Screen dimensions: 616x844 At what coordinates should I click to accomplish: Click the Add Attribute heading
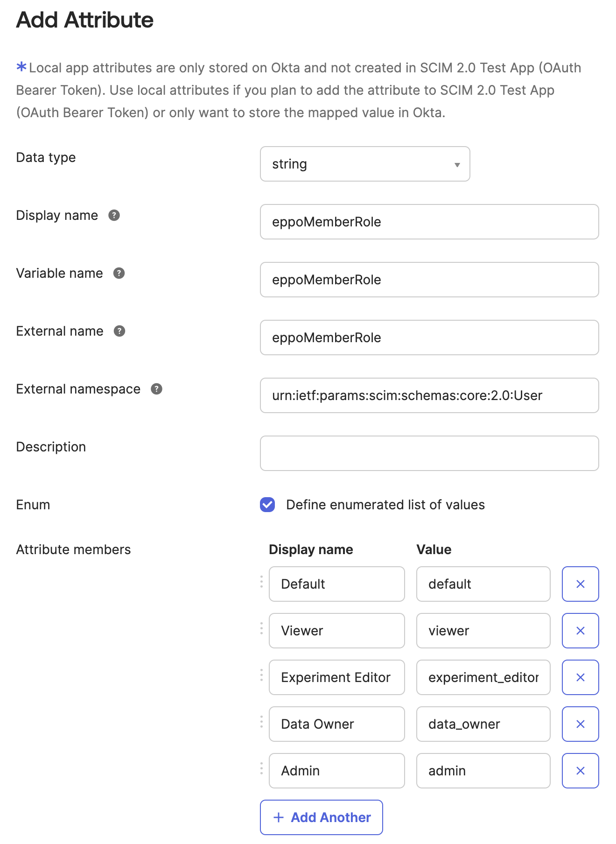click(x=85, y=20)
